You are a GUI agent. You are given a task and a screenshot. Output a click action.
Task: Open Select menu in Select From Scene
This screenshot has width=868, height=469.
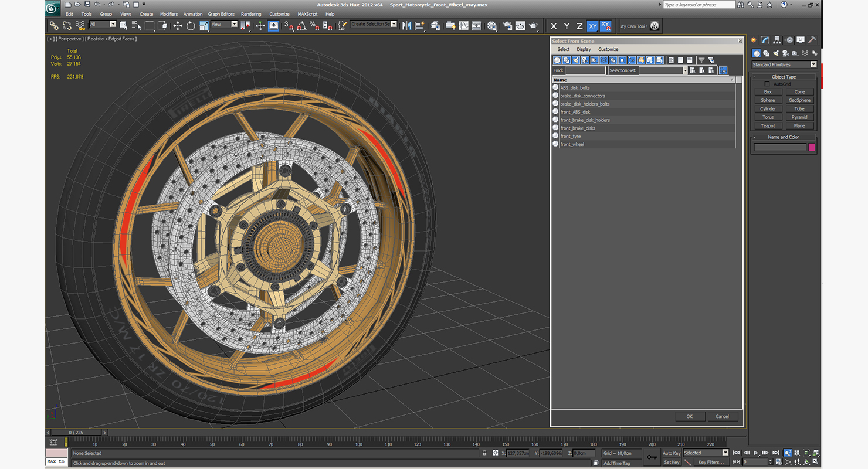tap(564, 49)
